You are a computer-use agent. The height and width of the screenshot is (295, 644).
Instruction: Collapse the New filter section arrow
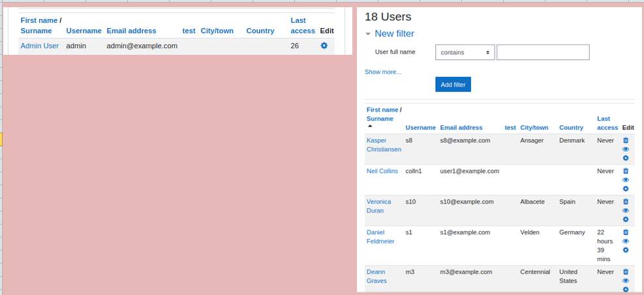coord(368,34)
